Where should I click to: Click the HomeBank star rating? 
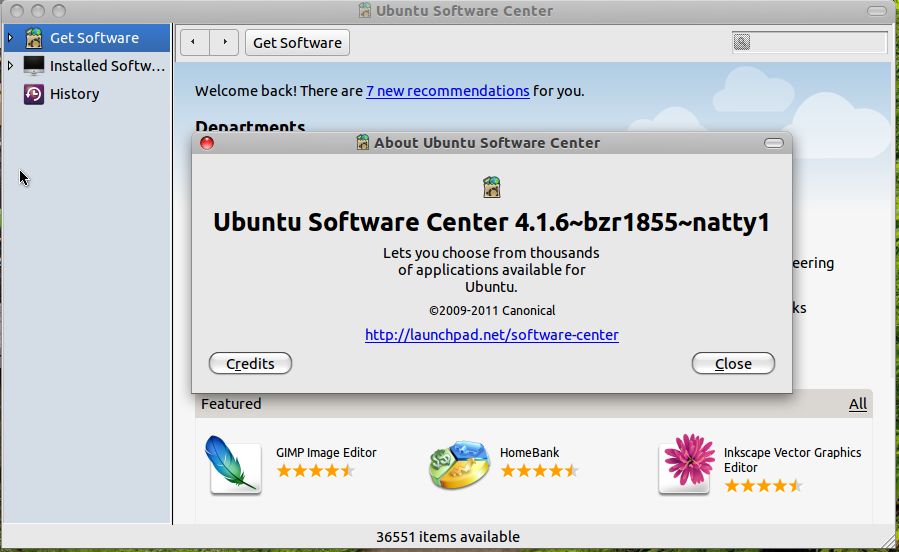click(x=540, y=471)
